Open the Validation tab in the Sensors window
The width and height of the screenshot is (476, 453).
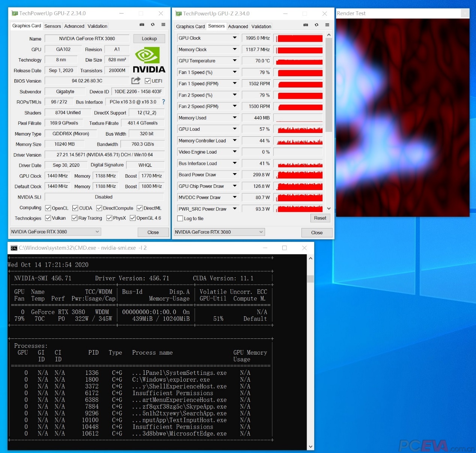(261, 26)
